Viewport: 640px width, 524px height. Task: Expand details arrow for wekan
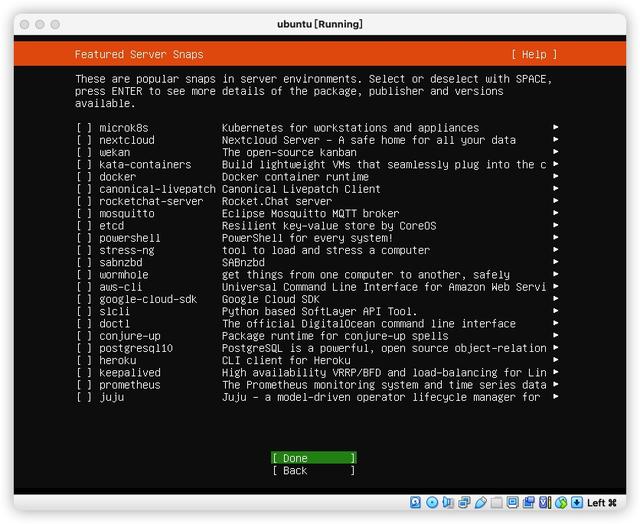point(556,152)
